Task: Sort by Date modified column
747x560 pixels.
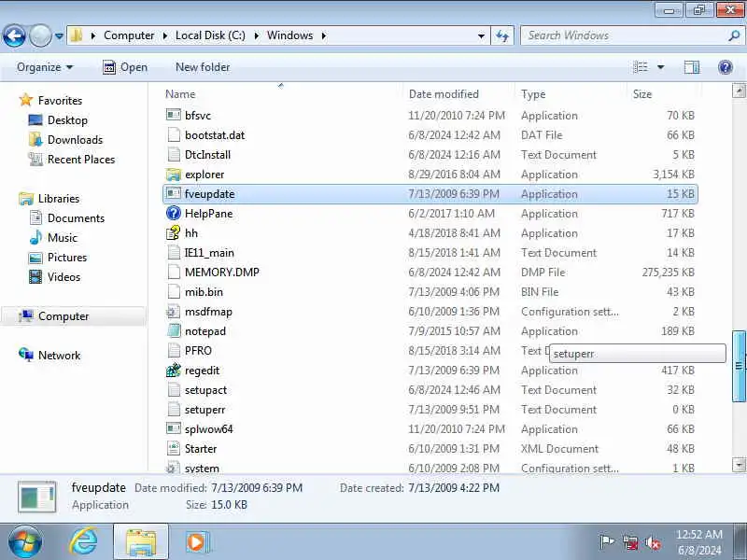Action: (444, 94)
